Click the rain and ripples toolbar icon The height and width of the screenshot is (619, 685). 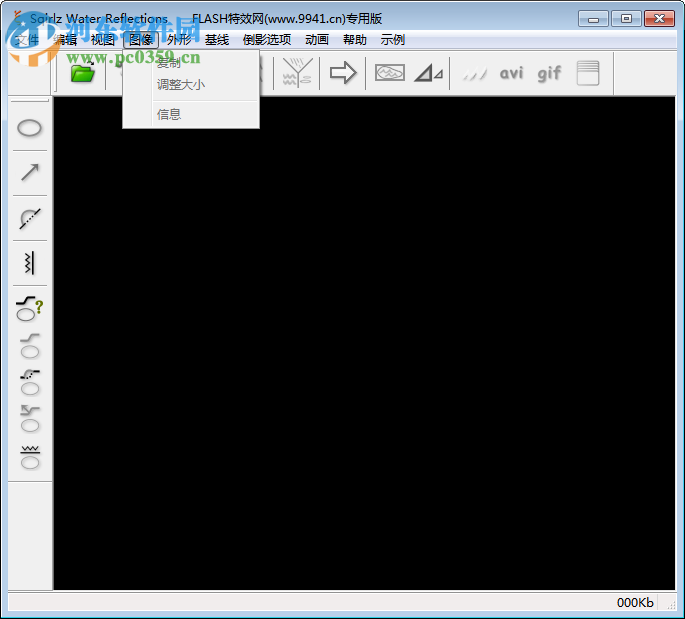click(297, 73)
